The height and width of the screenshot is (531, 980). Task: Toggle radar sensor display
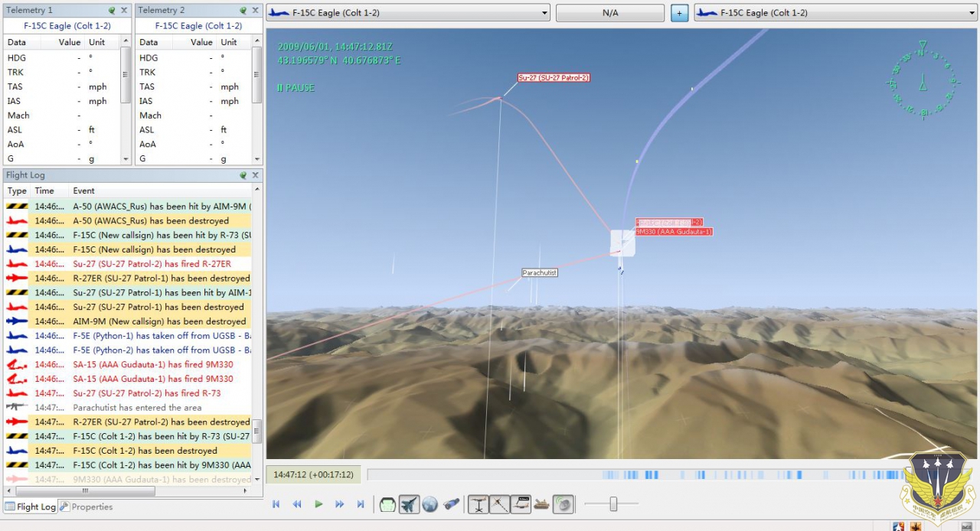point(563,504)
